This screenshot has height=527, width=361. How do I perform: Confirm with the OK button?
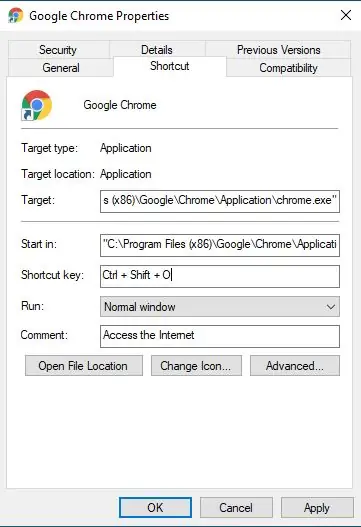[x=155, y=508]
